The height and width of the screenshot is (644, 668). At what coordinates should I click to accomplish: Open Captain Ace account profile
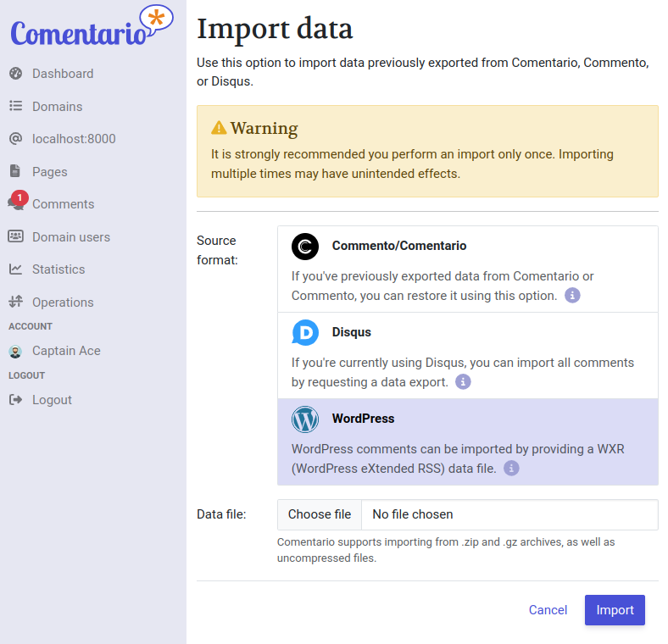point(66,351)
